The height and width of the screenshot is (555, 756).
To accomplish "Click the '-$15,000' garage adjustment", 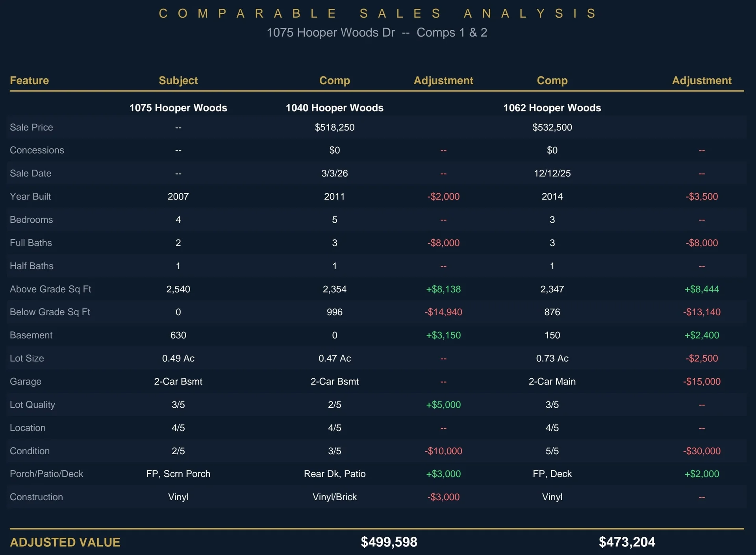I will pos(702,381).
